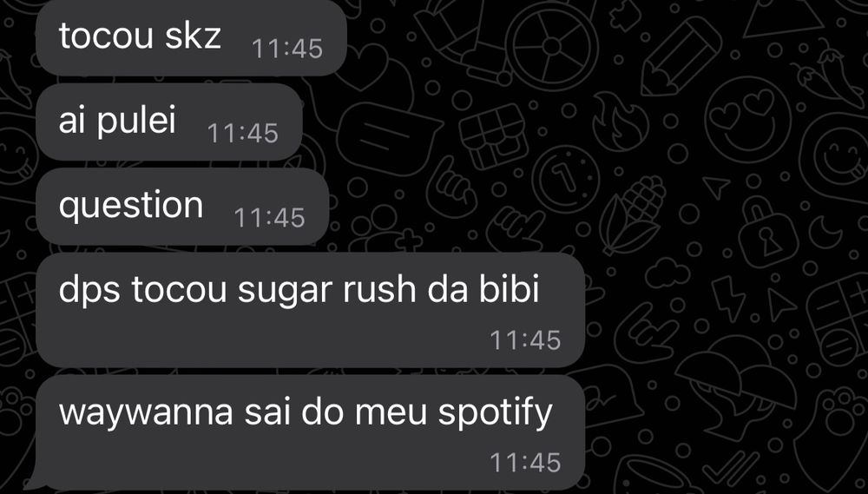Viewport: 868px width, 494px height.
Task: Tap the "ai pulei" message
Action: pyautogui.click(x=169, y=122)
